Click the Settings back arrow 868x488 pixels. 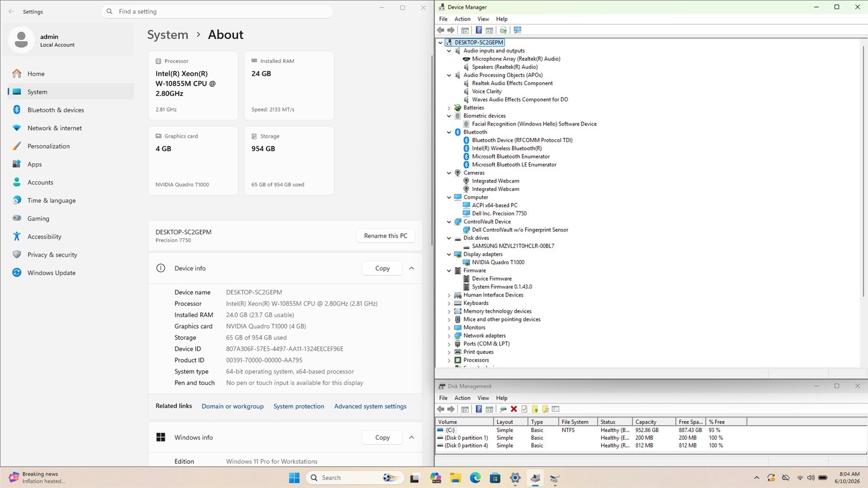11,11
